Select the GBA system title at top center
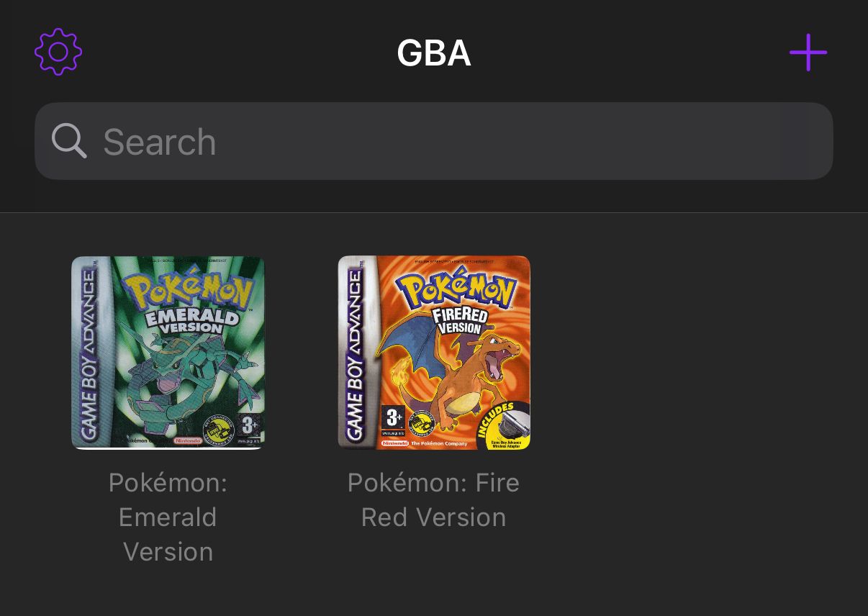 coord(434,53)
